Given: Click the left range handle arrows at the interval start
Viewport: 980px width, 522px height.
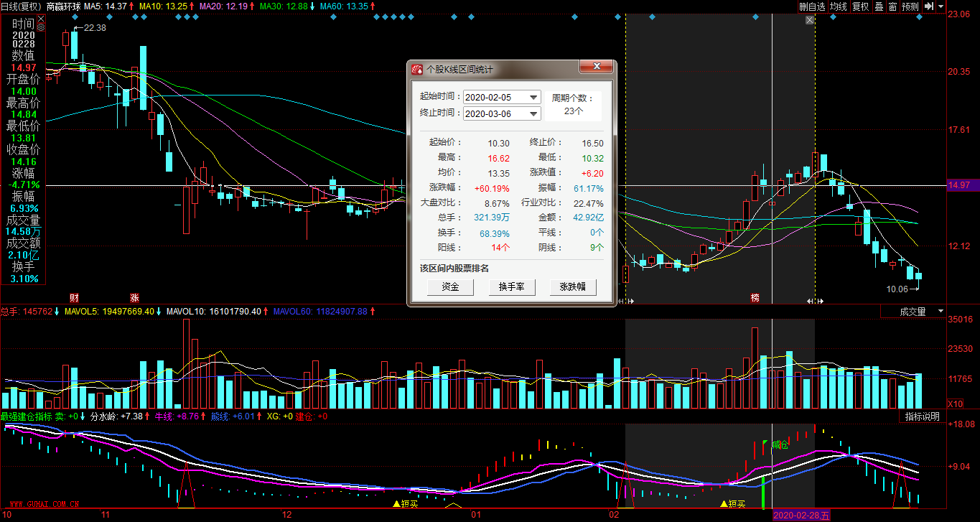Looking at the screenshot, I should coord(627,301).
